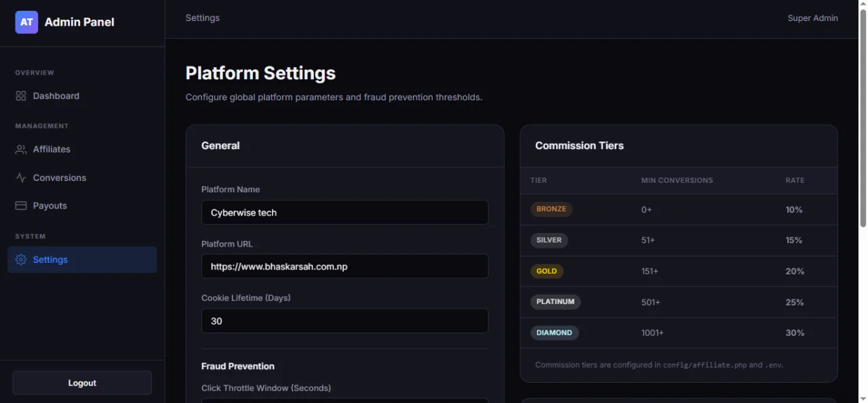Click the 25% rate value
The image size is (868, 403).
[x=795, y=302]
